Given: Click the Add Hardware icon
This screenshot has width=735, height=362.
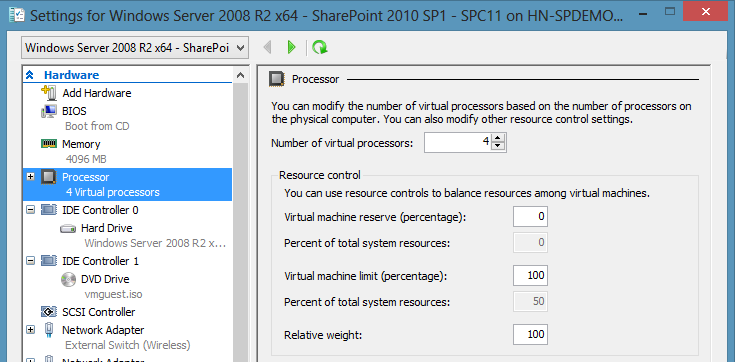Looking at the screenshot, I should coord(49,93).
